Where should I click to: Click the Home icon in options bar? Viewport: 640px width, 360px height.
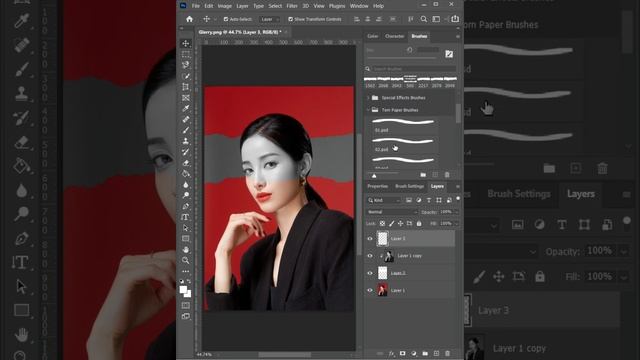(x=189, y=19)
